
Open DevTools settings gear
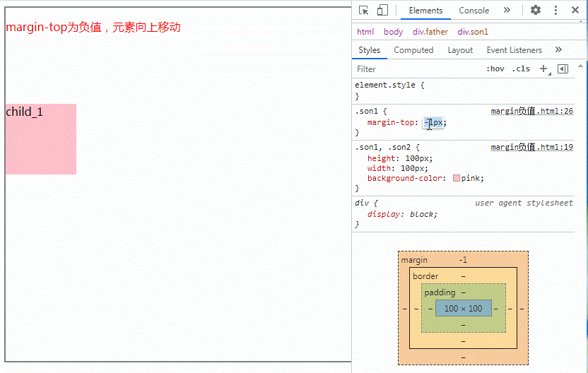[536, 11]
